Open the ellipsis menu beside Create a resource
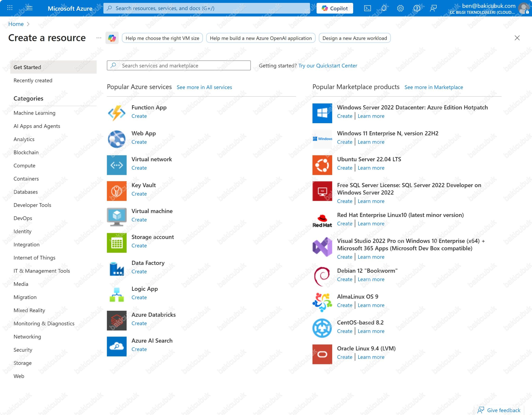The width and height of the screenshot is (532, 415). (99, 38)
